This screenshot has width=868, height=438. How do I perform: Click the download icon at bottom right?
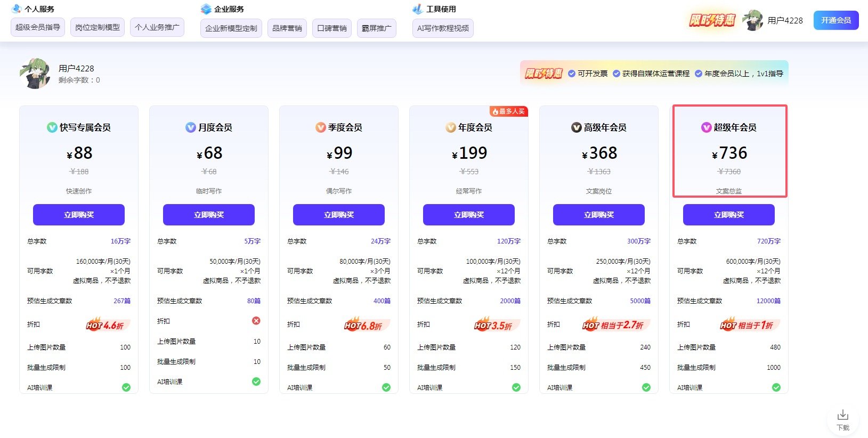coord(842,415)
